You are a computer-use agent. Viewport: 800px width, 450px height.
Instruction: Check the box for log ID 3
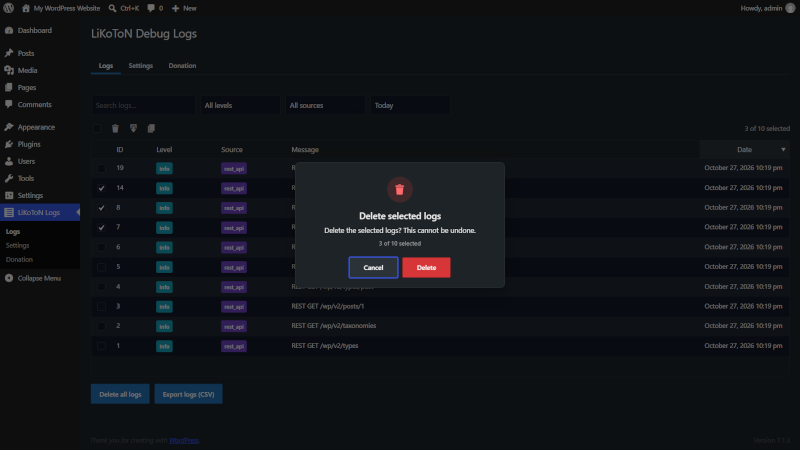pyautogui.click(x=102, y=307)
